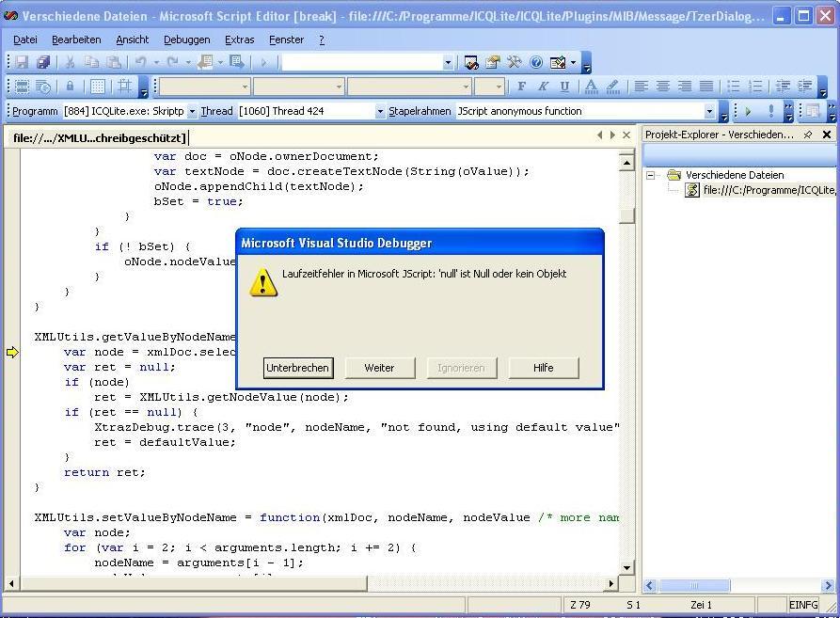Viewport: 840px width, 618px height.
Task: Open the Debuggen menu
Action: [x=187, y=40]
